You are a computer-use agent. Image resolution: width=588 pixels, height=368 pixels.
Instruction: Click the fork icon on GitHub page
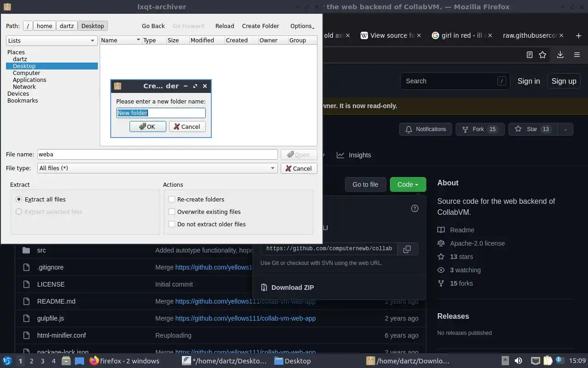pos(465,129)
